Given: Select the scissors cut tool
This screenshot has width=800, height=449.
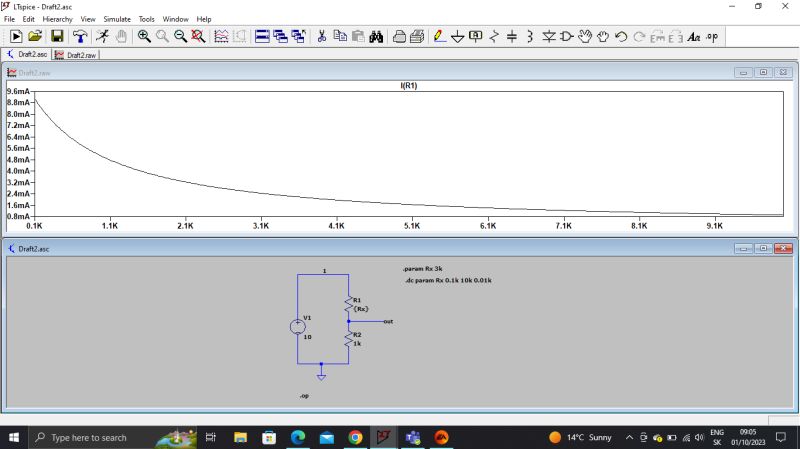Looking at the screenshot, I should tap(321, 36).
